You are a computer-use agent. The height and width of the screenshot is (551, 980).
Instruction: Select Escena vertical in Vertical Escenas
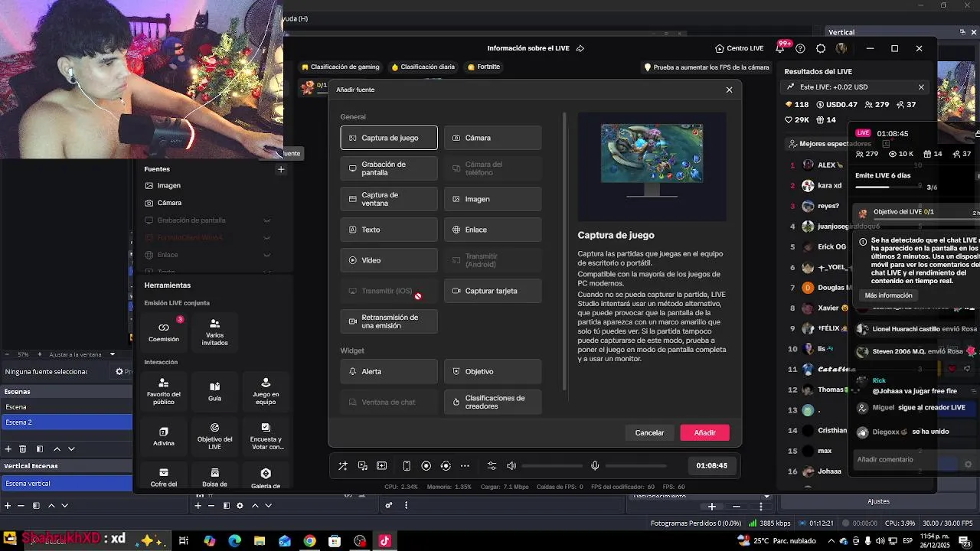click(66, 483)
